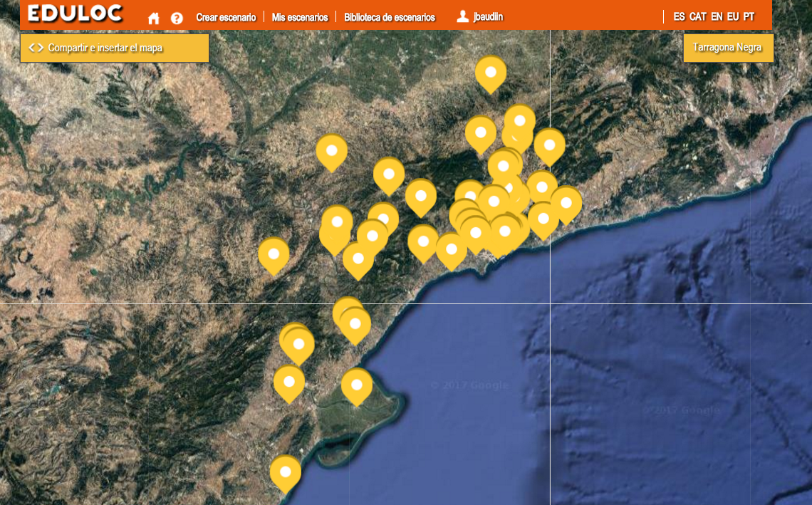Open the Crear escenario menu item
This screenshot has width=812, height=505.
click(226, 17)
